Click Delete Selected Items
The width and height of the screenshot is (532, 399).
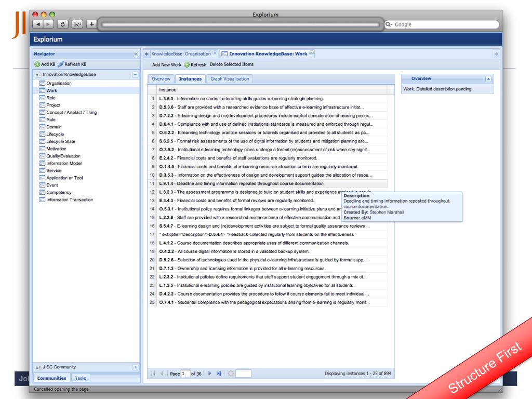click(231, 64)
